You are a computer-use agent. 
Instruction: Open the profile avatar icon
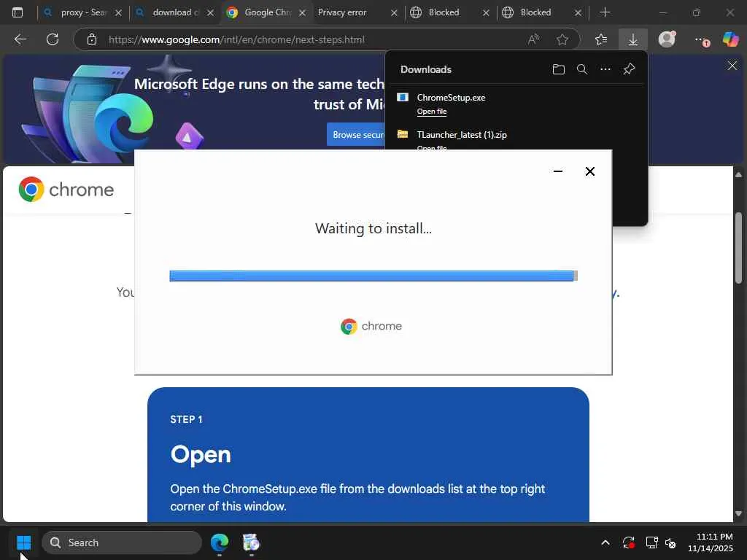667,39
